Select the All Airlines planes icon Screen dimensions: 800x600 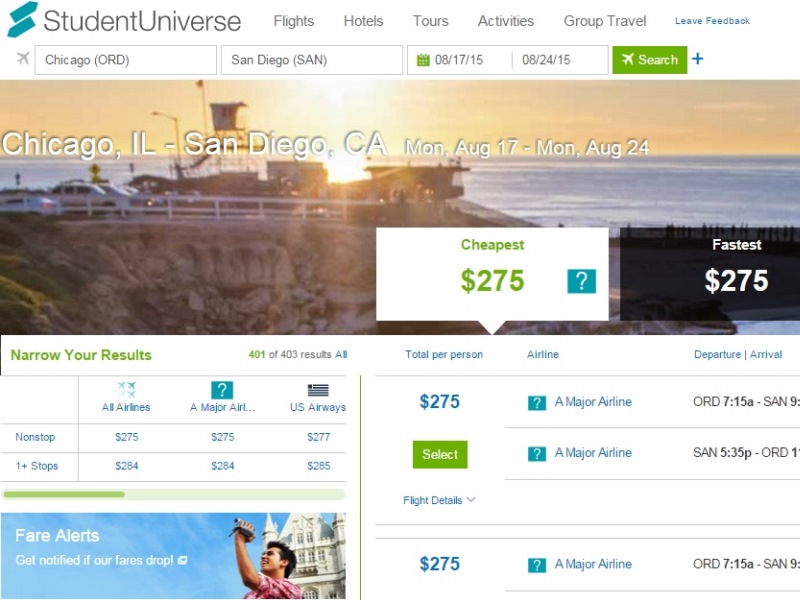pyautogui.click(x=126, y=390)
